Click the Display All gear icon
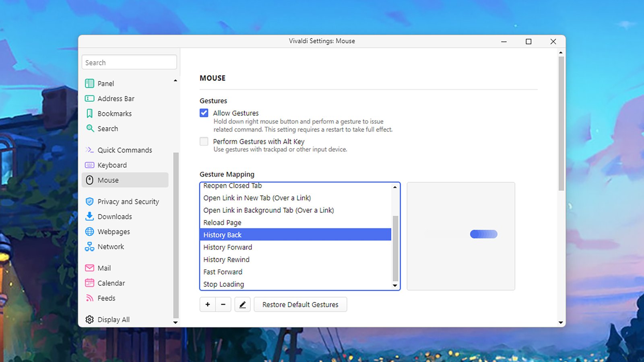644x362 pixels. click(90, 319)
